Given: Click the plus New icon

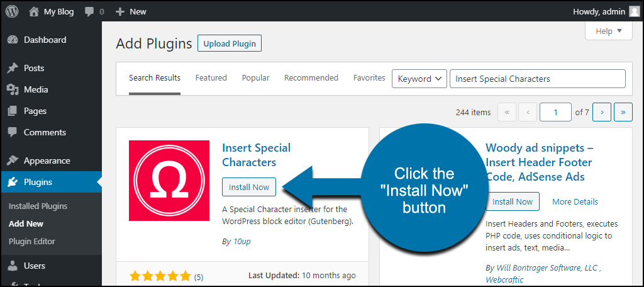Looking at the screenshot, I should (120, 12).
